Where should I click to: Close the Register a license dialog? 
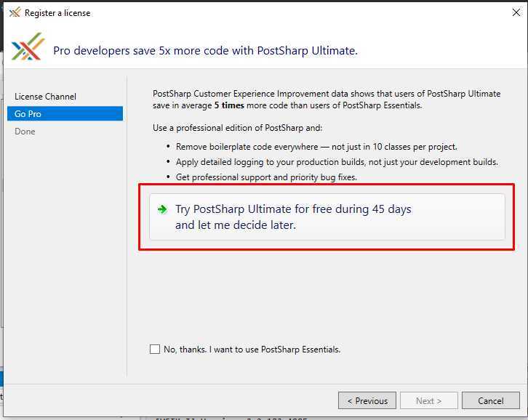coord(516,13)
